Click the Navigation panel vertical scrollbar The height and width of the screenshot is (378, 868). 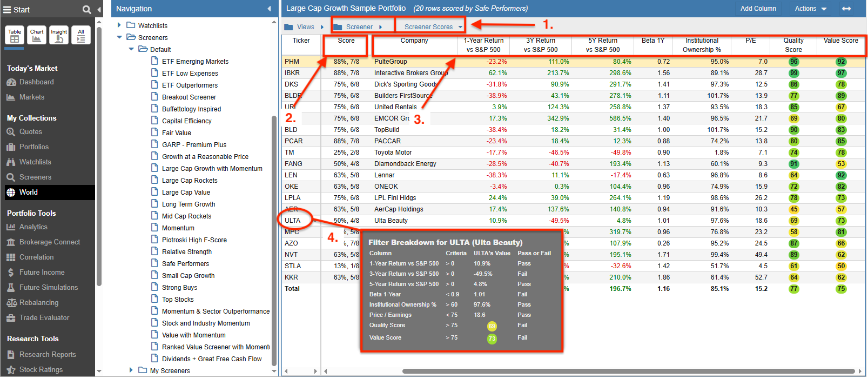(x=274, y=241)
